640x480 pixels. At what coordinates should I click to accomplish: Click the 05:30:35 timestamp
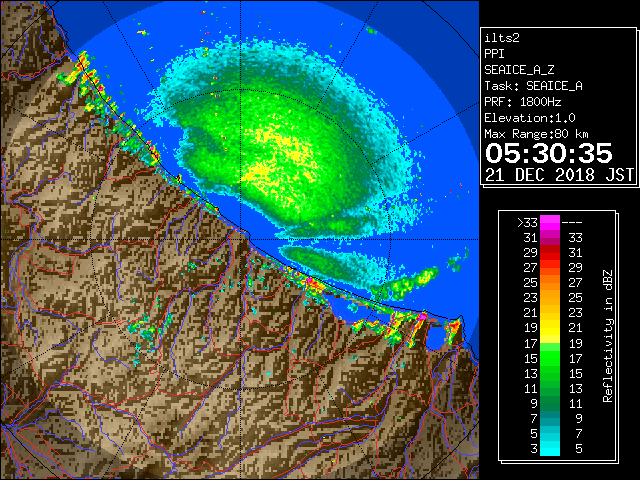point(549,153)
